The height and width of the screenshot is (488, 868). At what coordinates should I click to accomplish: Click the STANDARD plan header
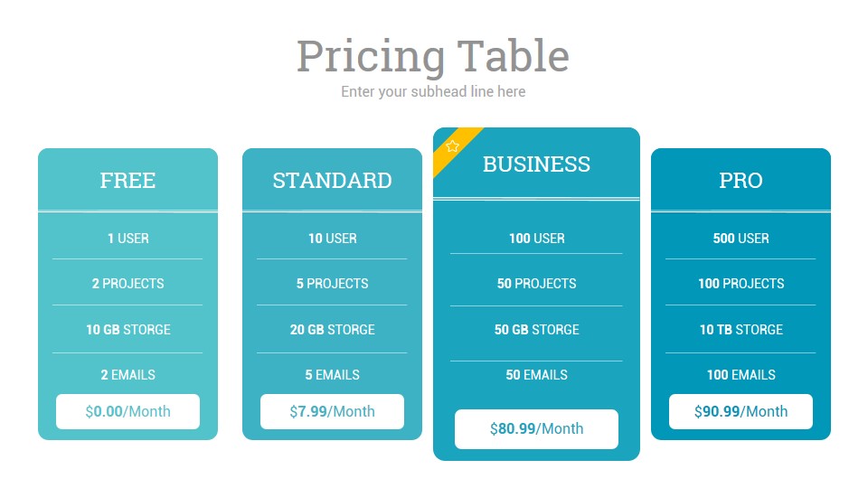[332, 181]
